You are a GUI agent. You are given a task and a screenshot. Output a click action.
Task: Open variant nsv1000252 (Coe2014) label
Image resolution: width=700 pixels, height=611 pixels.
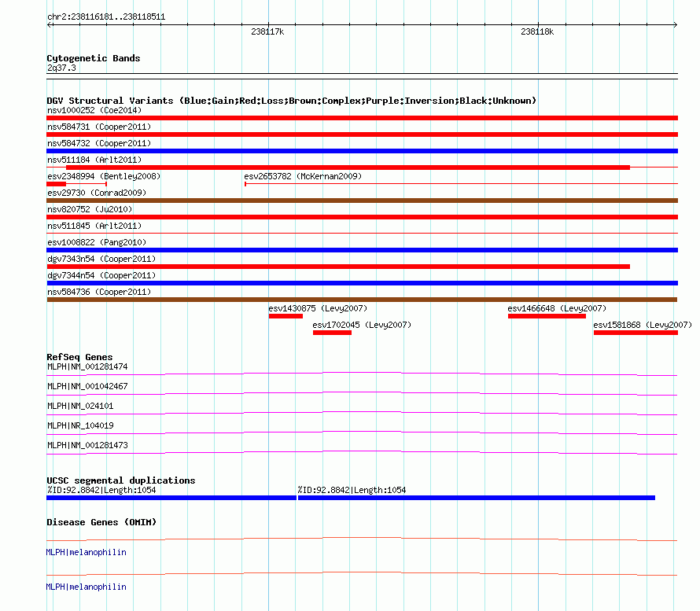click(x=94, y=110)
